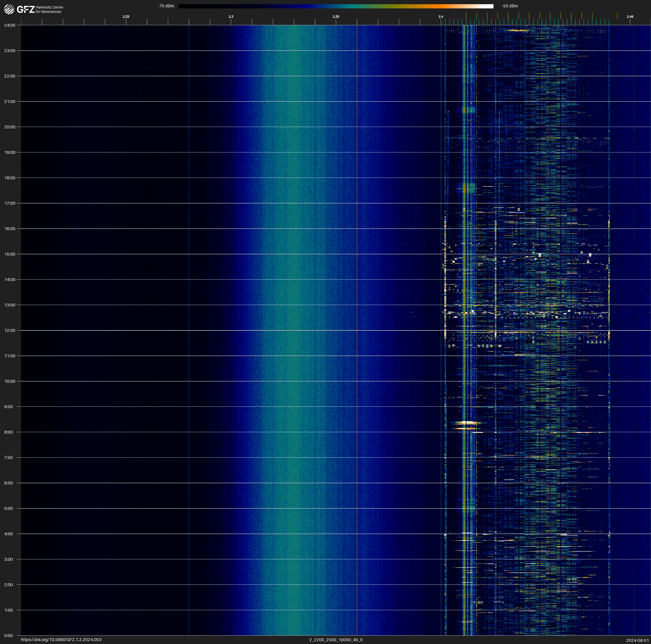The height and width of the screenshot is (644, 651).
Task: Click the -55 dBm scale label
Action: click(x=509, y=6)
